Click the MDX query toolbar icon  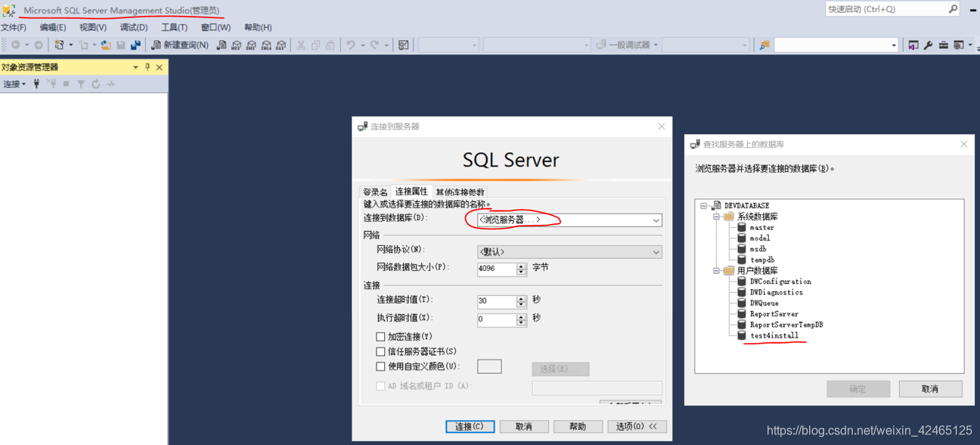click(236, 45)
